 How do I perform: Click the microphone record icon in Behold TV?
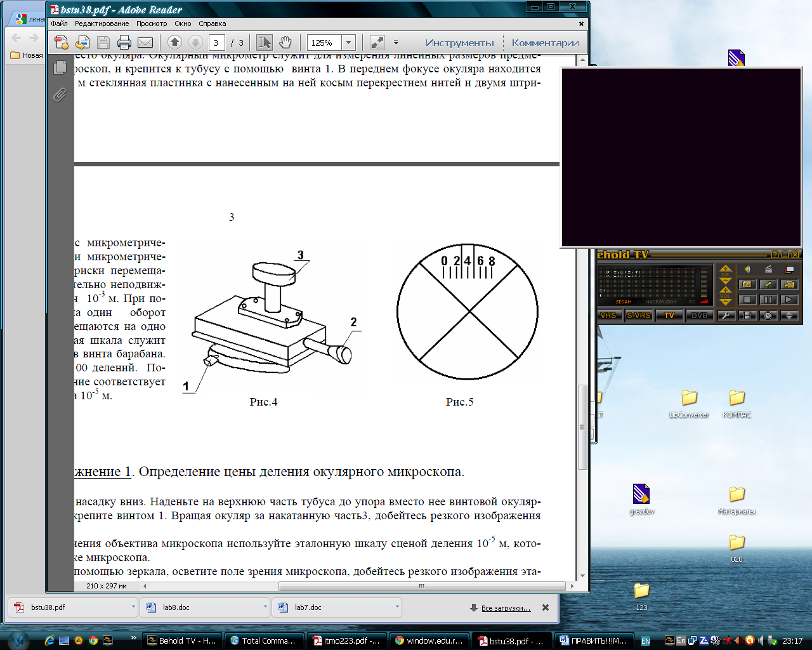(x=768, y=284)
